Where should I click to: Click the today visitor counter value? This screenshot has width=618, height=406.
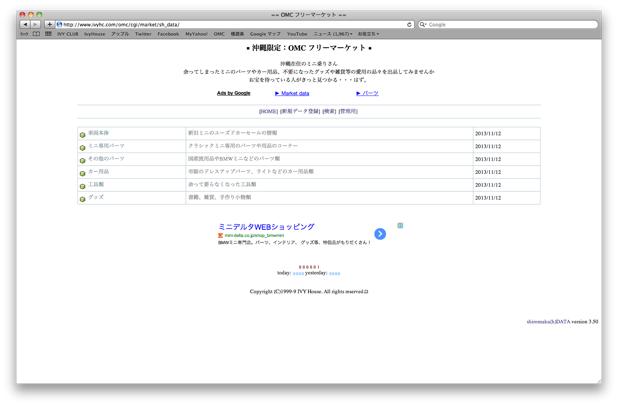point(298,273)
